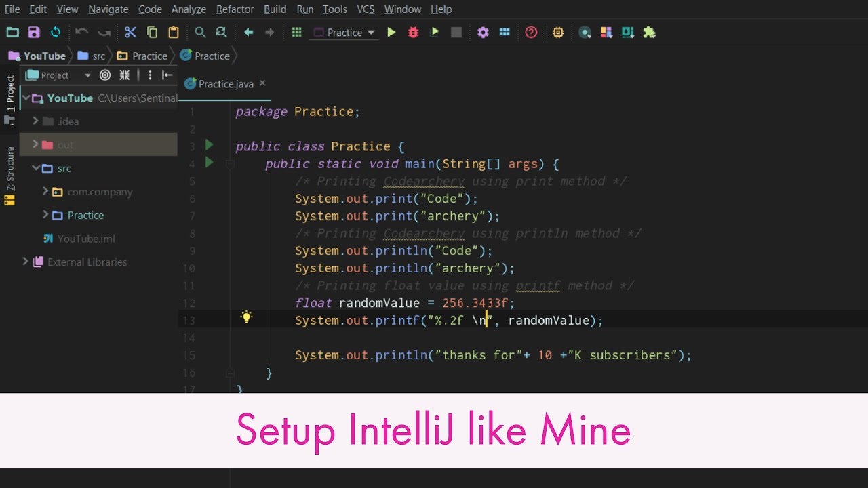Click the run gutter arrow beside main method
The image size is (868, 488).
[x=209, y=163]
